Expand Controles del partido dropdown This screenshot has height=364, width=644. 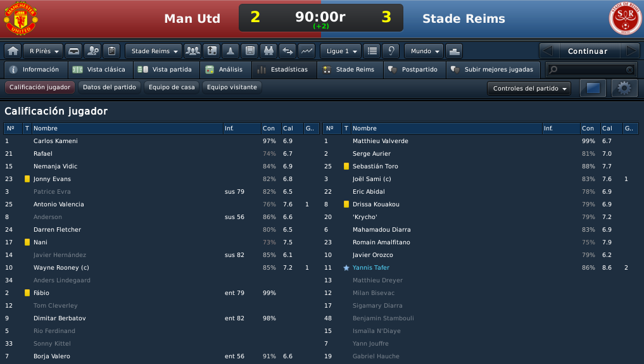point(529,88)
